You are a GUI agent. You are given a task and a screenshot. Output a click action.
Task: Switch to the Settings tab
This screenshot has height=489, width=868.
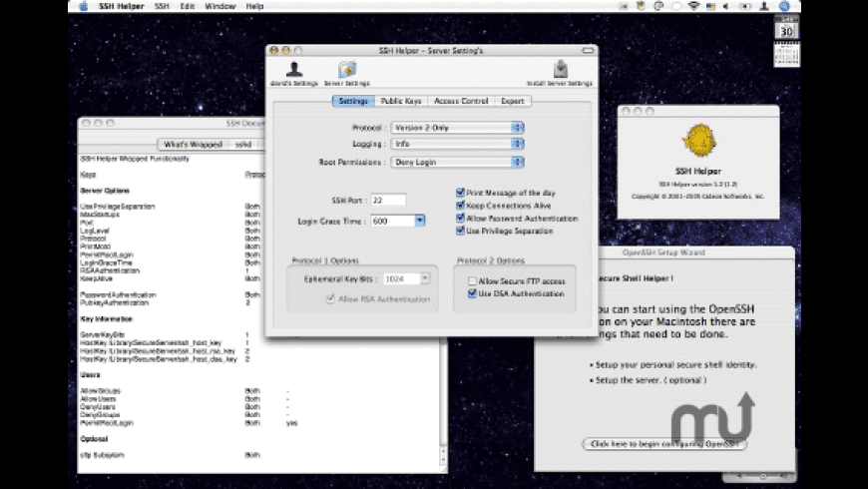click(353, 101)
